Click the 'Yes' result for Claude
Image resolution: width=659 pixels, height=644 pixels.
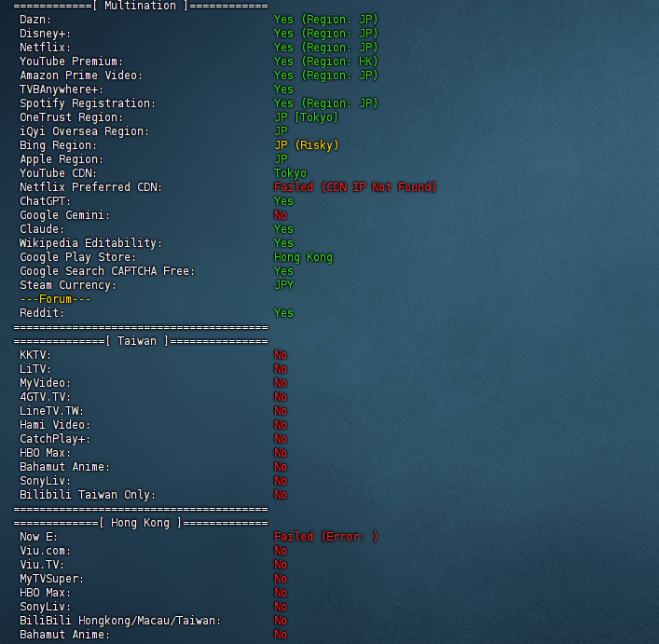coord(283,229)
